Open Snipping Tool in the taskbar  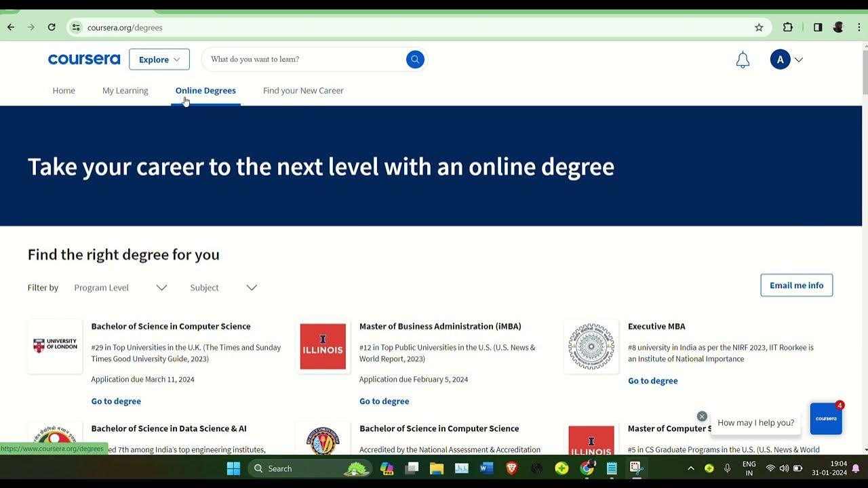pyautogui.click(x=635, y=468)
